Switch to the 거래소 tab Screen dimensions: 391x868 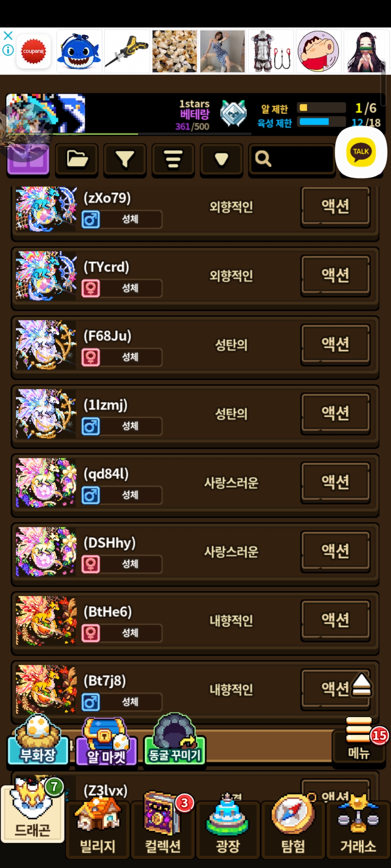click(x=358, y=829)
